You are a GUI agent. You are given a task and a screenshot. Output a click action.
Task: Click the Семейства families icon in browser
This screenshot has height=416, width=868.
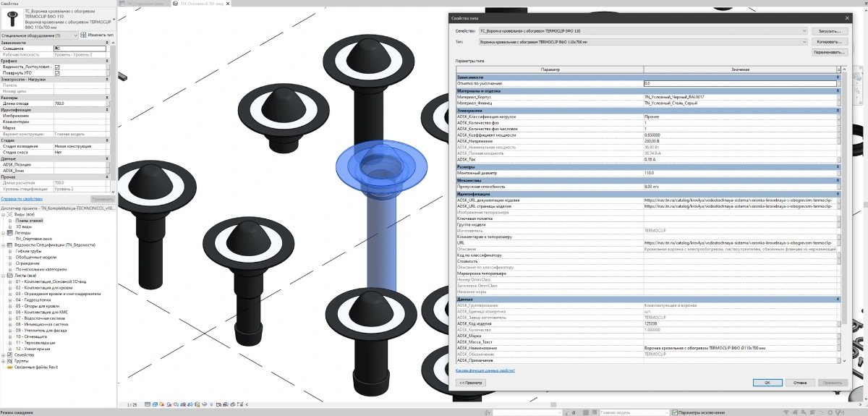tap(10, 355)
